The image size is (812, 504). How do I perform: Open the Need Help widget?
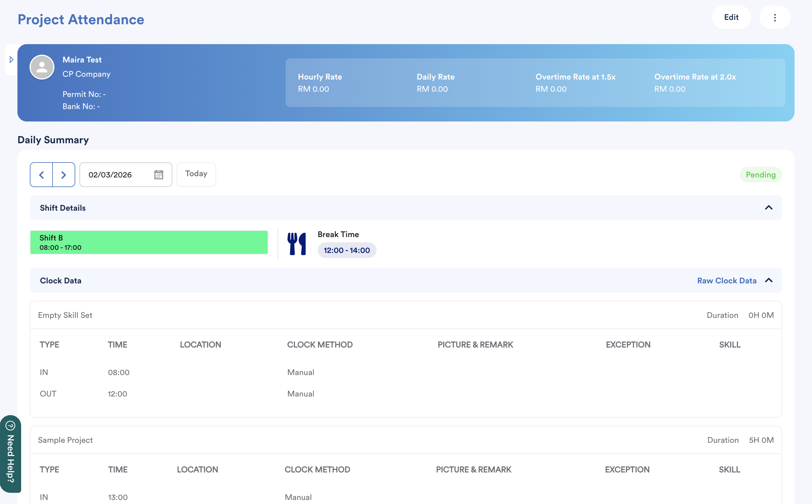[x=10, y=454]
